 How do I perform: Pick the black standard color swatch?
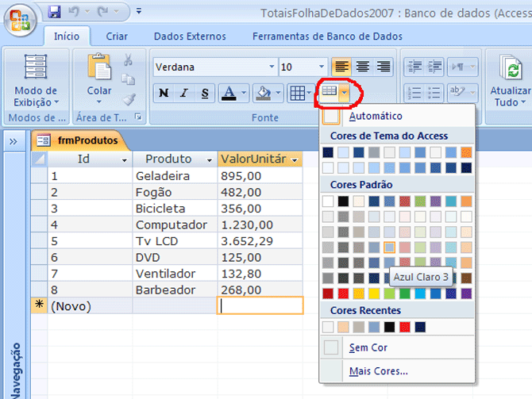pos(343,201)
